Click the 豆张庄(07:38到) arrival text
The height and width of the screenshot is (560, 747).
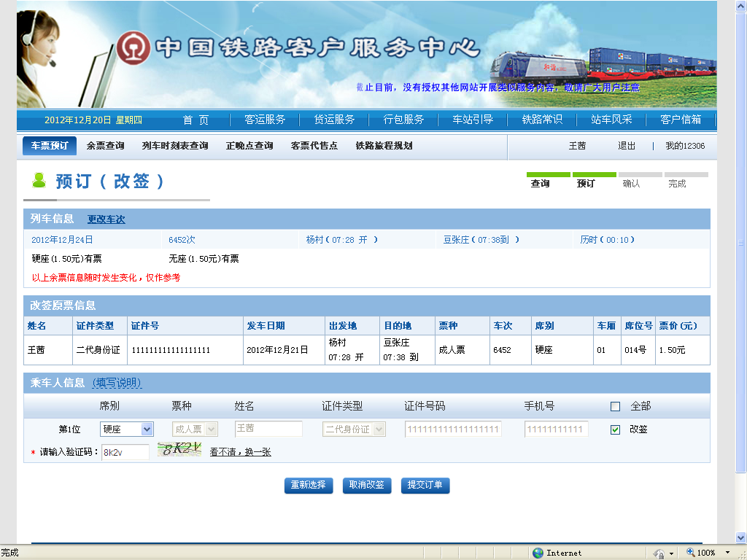point(481,240)
